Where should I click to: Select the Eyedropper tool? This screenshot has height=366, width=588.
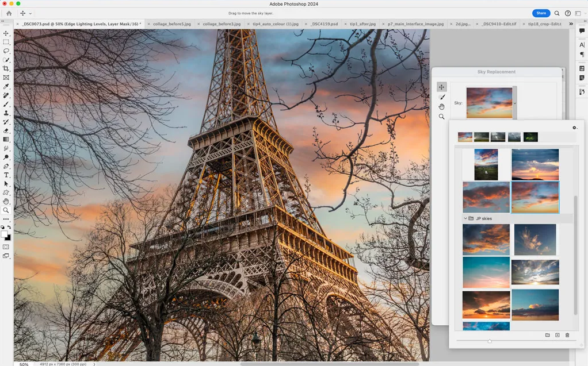pyautogui.click(x=6, y=87)
